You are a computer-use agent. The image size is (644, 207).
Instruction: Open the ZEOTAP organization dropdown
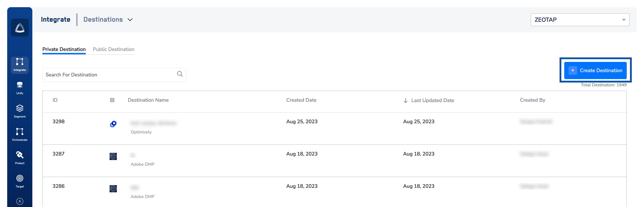click(580, 20)
